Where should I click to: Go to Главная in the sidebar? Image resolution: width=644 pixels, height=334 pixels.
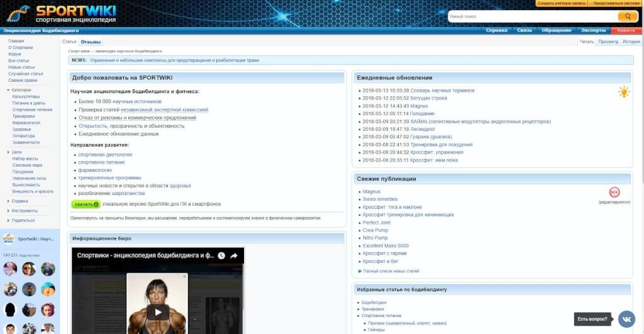pyautogui.click(x=16, y=41)
